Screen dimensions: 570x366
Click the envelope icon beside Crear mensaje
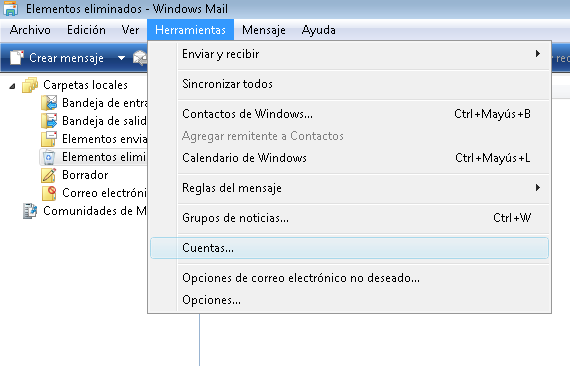tap(140, 58)
